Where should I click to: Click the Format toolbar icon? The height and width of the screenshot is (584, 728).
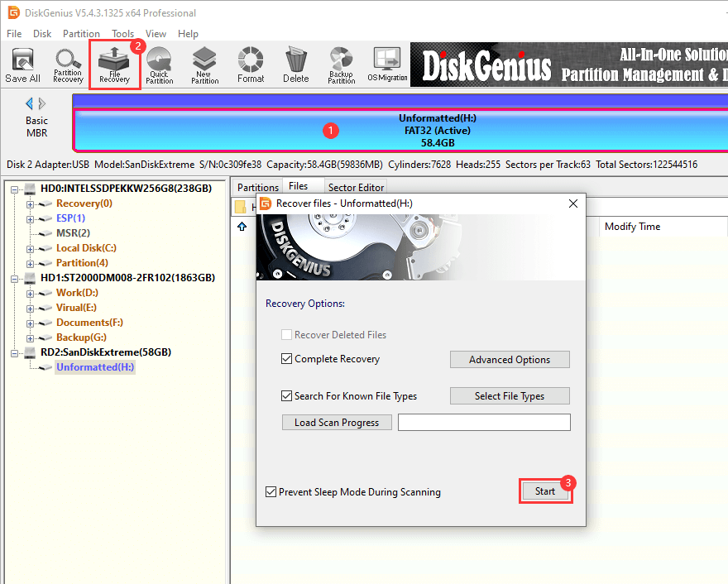click(x=251, y=65)
